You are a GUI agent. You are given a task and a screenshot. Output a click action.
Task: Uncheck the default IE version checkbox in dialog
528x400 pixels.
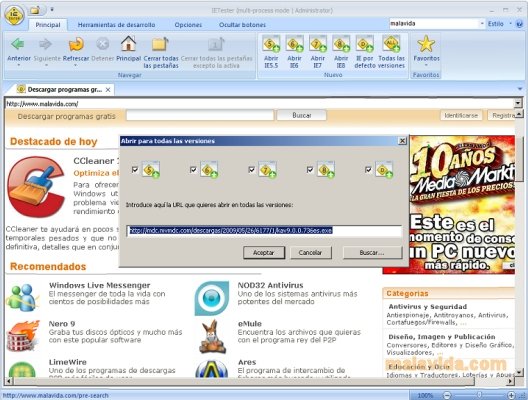click(368, 169)
